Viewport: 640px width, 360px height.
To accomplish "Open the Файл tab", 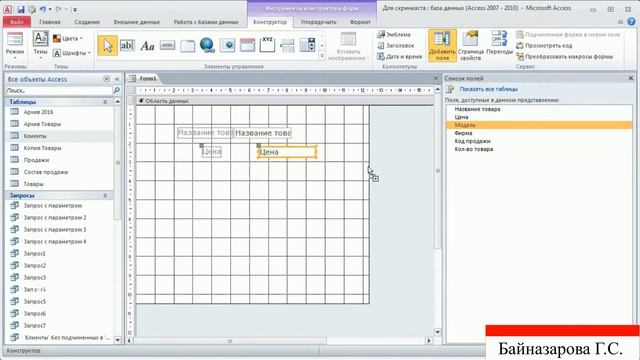I will click(17, 22).
